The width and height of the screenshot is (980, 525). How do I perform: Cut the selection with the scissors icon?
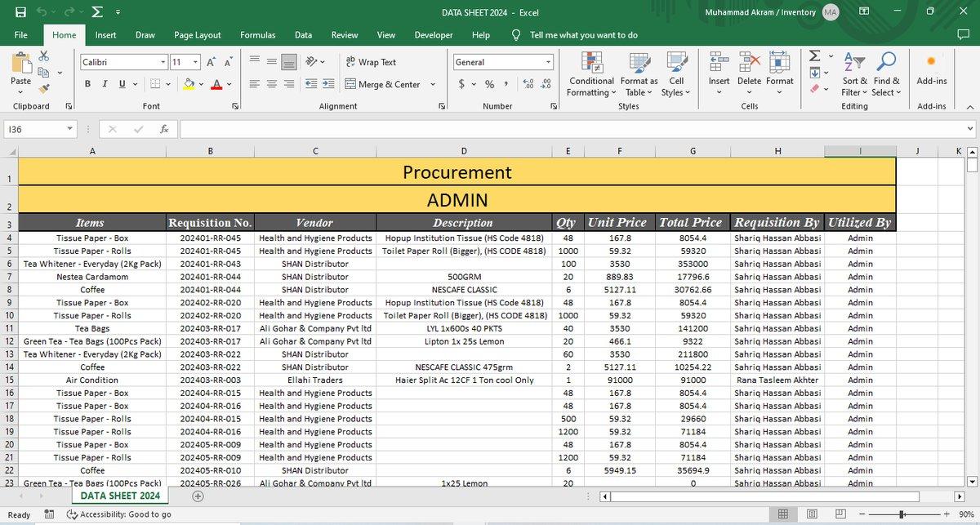coord(43,56)
